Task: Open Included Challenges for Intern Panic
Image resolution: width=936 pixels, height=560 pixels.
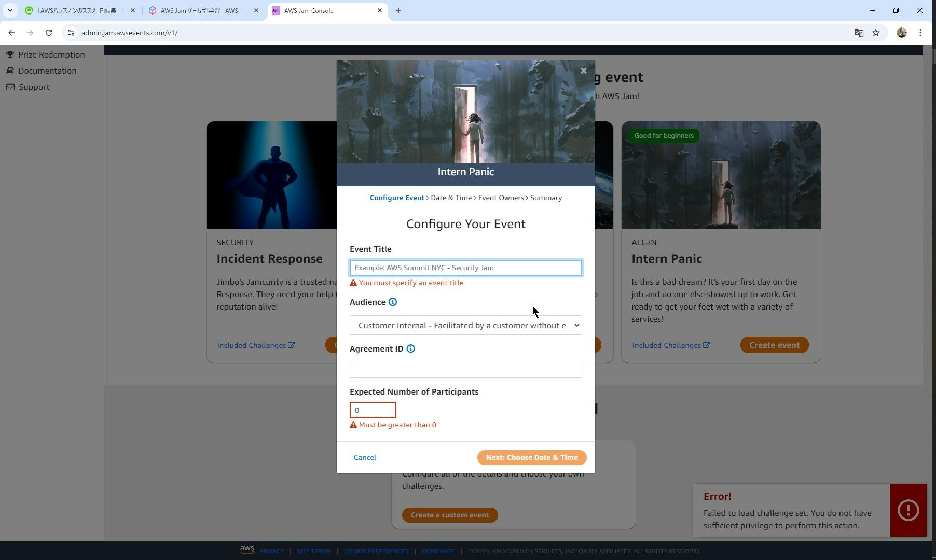Action: click(671, 345)
